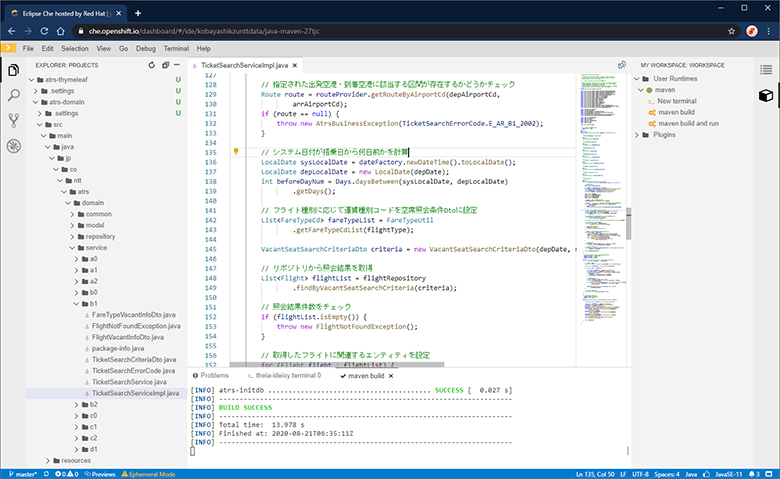The width and height of the screenshot is (780, 479).
Task: Collapse the b1 folder
Action: [77, 303]
